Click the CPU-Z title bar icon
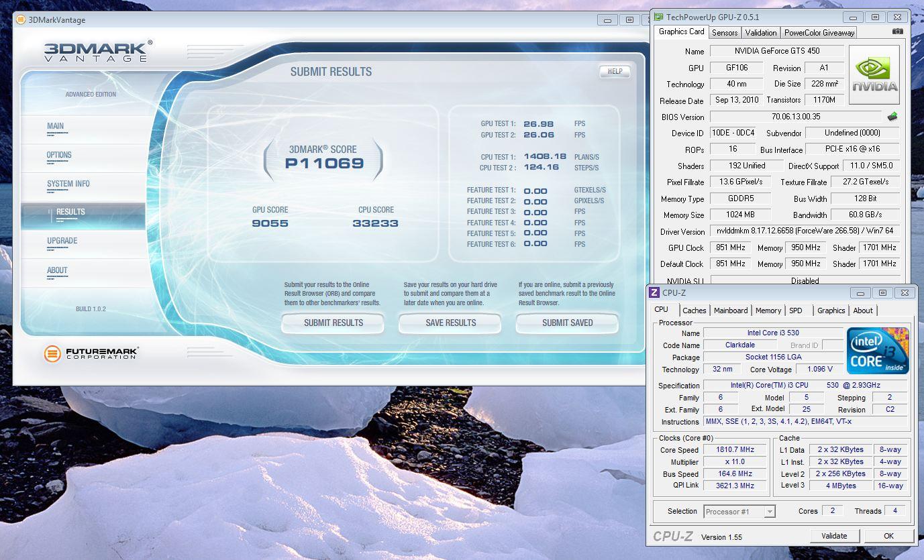 (x=654, y=292)
